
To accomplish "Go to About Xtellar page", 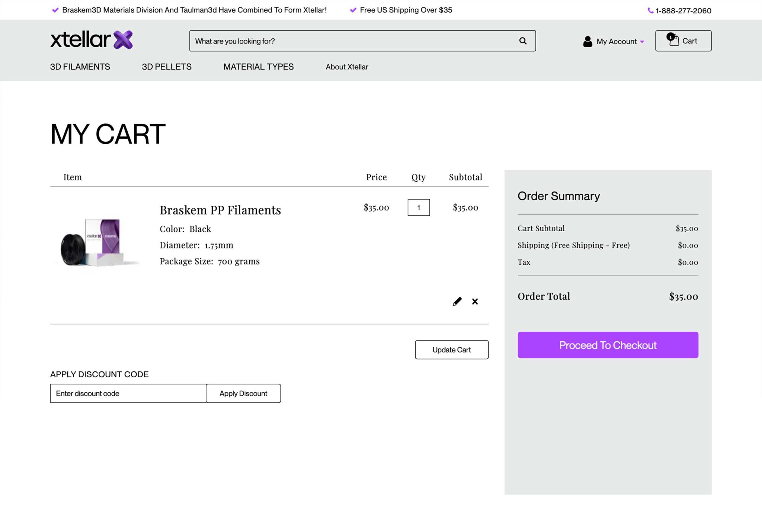I will click(347, 67).
